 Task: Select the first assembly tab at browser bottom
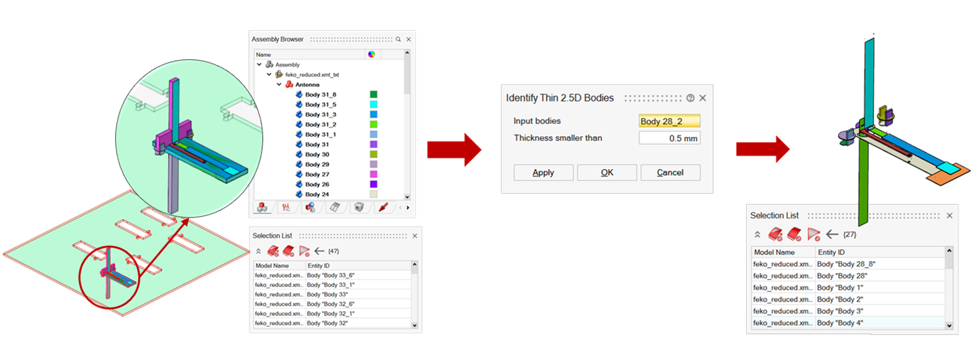262,207
